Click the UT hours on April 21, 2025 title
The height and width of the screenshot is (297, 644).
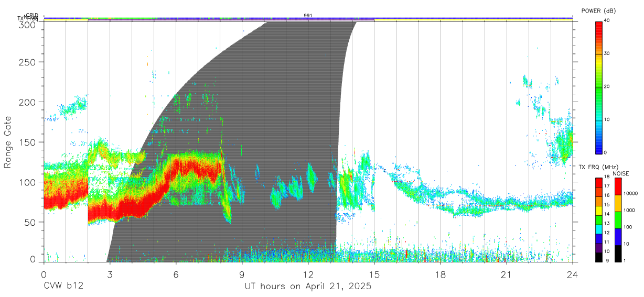(308, 287)
